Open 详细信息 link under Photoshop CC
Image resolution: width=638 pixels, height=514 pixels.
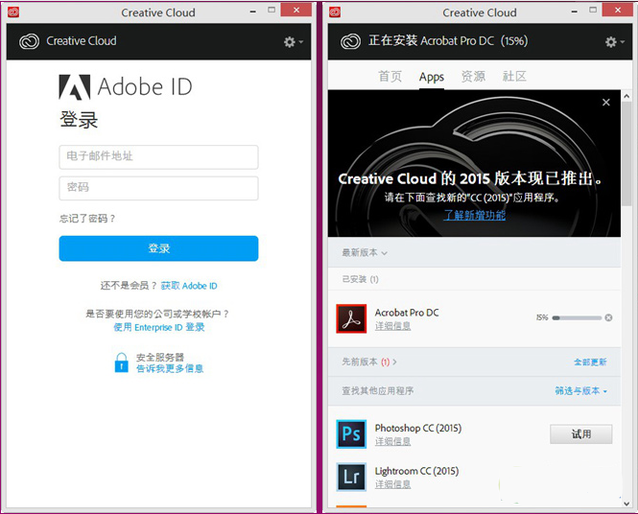coord(393,441)
